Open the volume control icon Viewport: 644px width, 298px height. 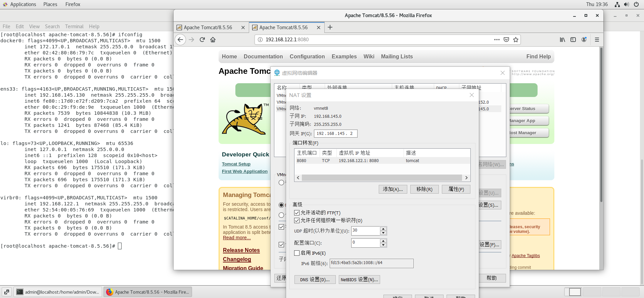coord(627,4)
